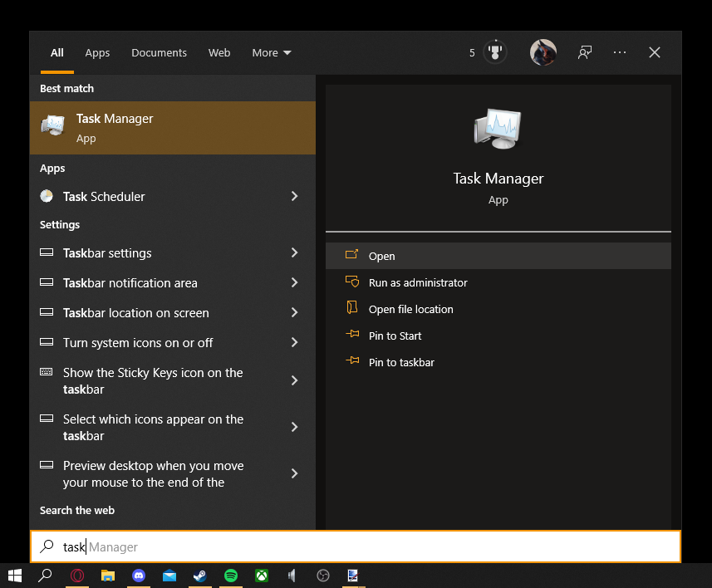Open Turn system icons on or off

pos(173,342)
